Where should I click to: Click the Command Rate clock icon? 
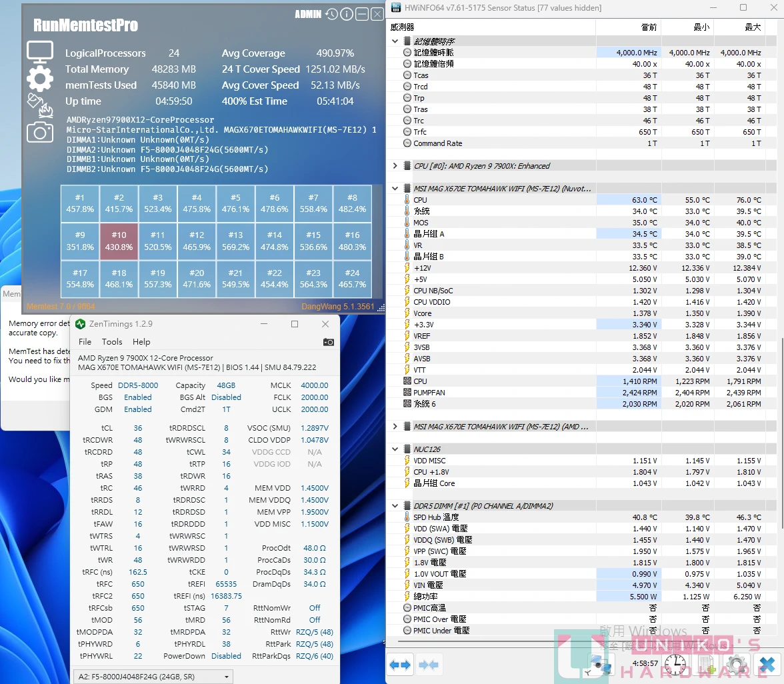point(407,143)
